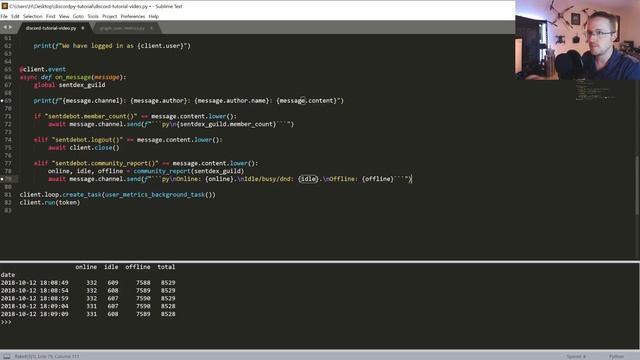Click 'global sentdex_guild' line

pyautogui.click(x=69, y=85)
